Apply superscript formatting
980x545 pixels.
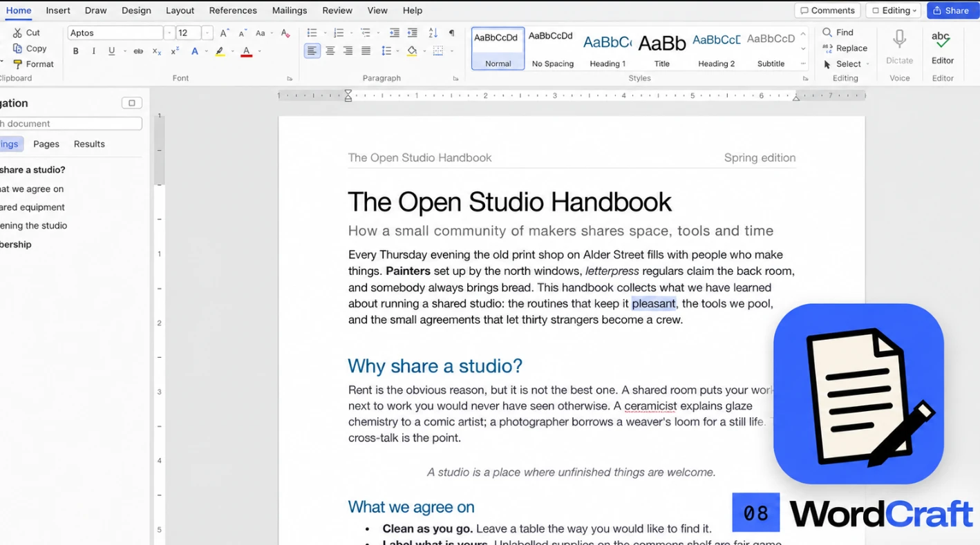click(x=175, y=51)
